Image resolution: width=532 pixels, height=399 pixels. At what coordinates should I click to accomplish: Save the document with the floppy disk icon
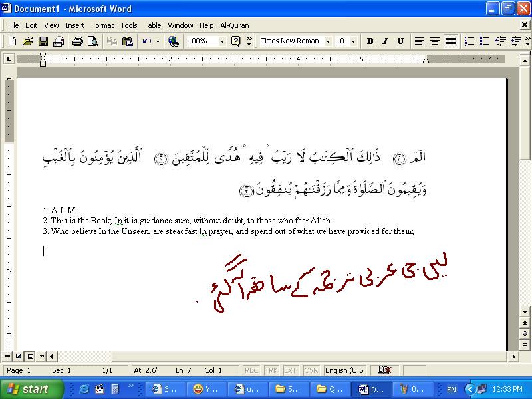pos(43,41)
